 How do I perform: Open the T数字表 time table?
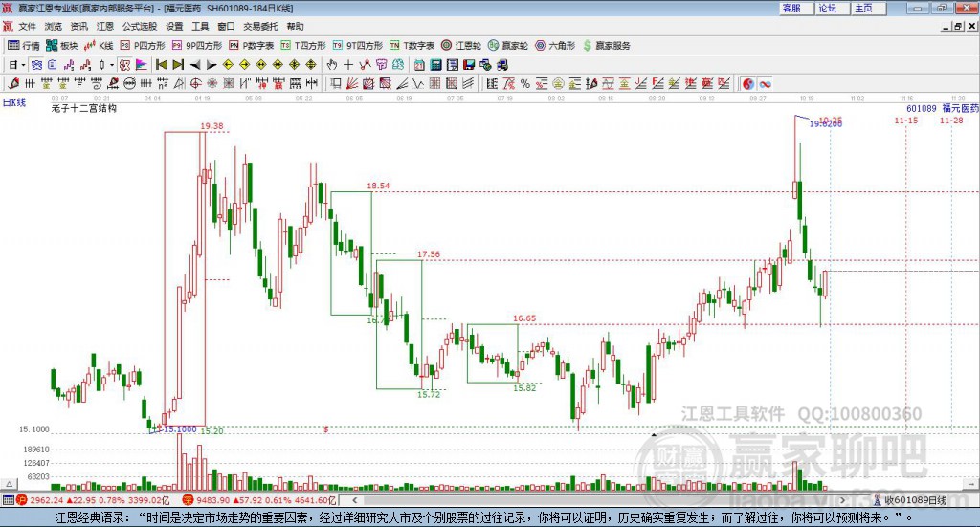[412, 46]
